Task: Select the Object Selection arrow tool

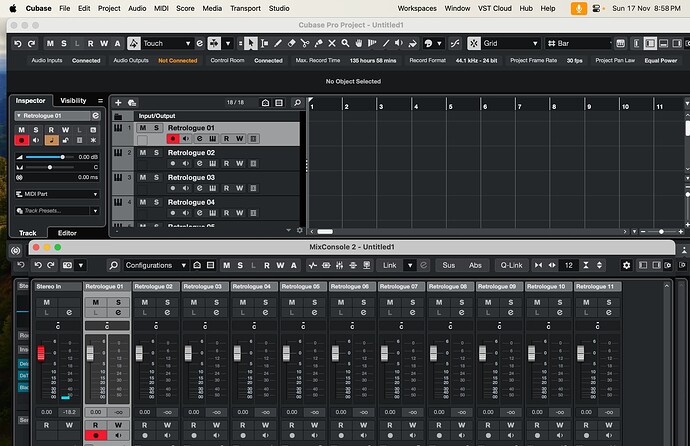Action: click(250, 43)
